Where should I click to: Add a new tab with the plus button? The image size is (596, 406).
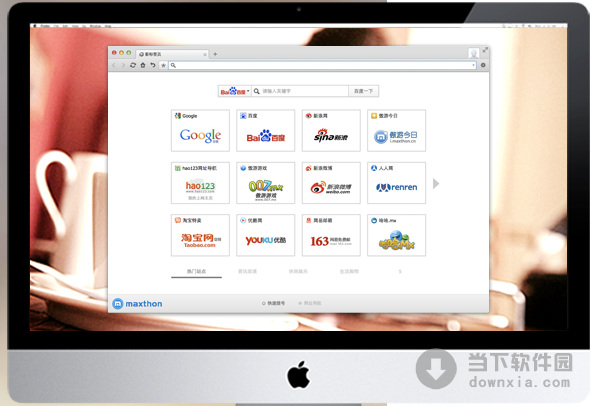[215, 54]
